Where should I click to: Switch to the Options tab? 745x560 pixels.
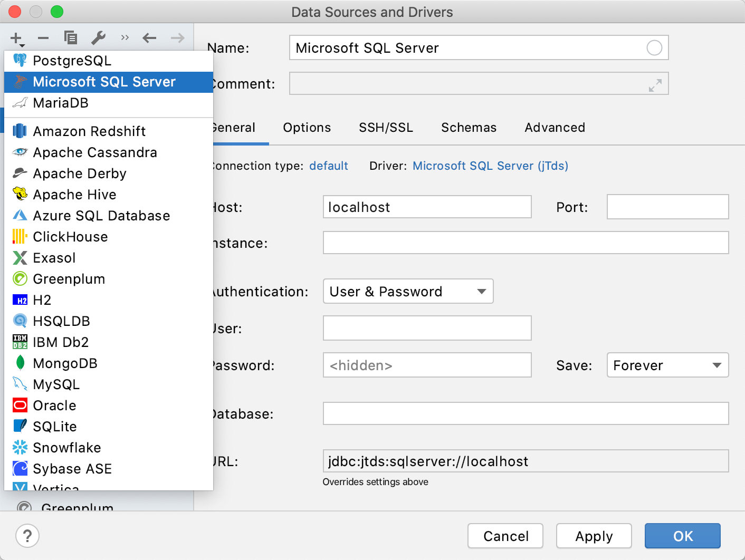(307, 128)
